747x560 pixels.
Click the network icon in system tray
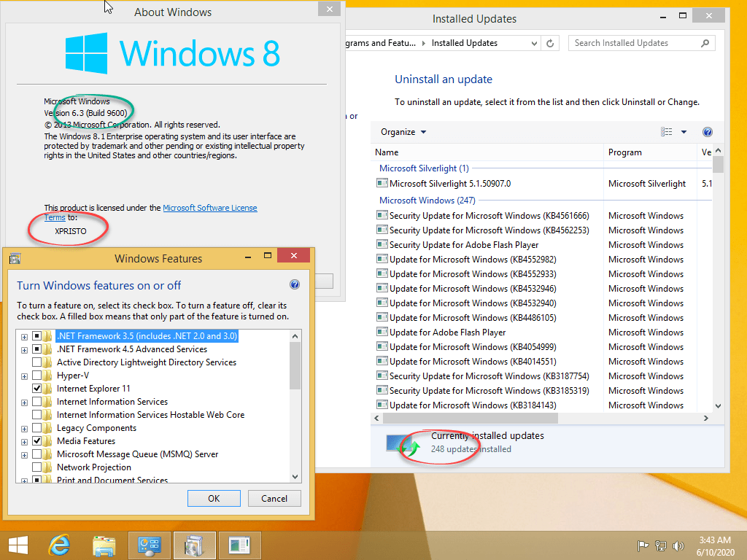[660, 545]
